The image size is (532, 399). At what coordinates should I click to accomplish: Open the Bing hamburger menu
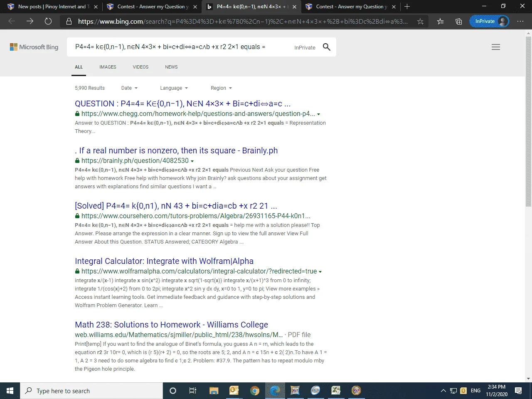pyautogui.click(x=496, y=47)
